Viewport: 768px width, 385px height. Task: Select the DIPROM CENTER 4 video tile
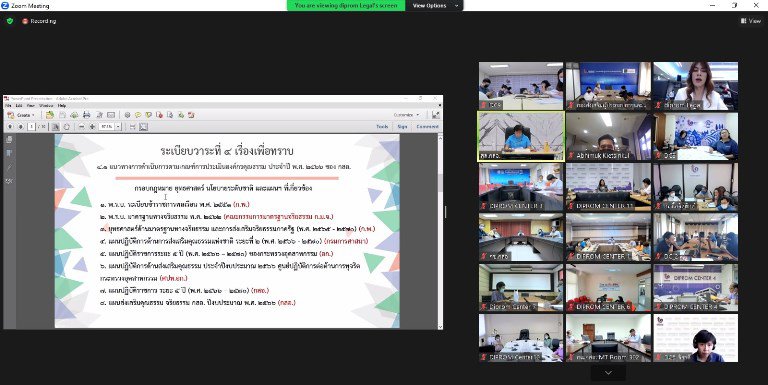coord(696,288)
